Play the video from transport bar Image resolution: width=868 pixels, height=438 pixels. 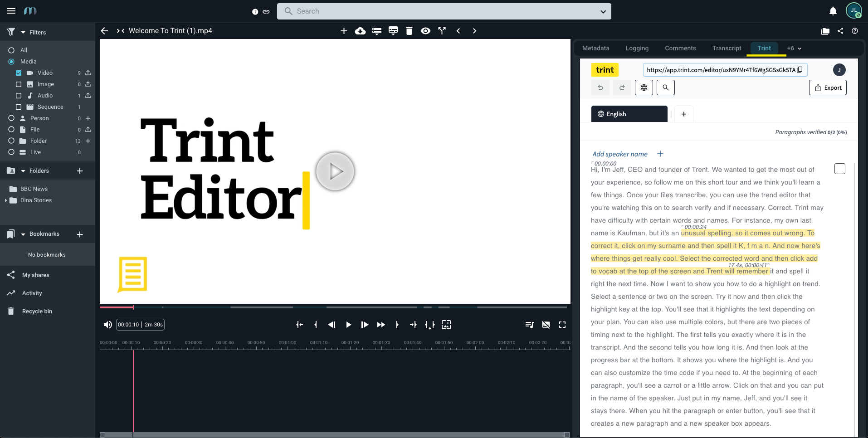(348, 325)
